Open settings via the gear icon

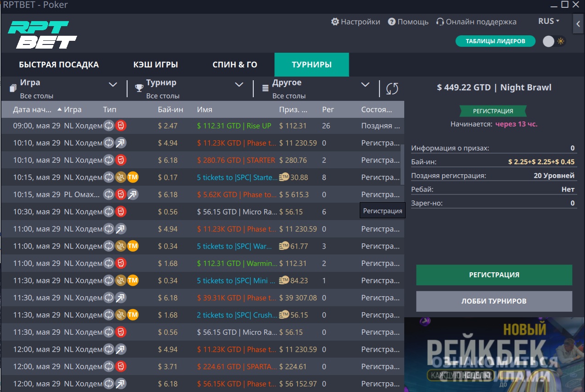pyautogui.click(x=335, y=22)
